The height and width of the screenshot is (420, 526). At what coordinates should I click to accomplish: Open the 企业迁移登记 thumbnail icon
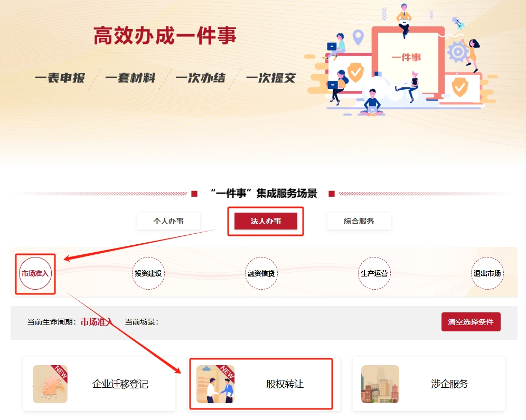50,384
